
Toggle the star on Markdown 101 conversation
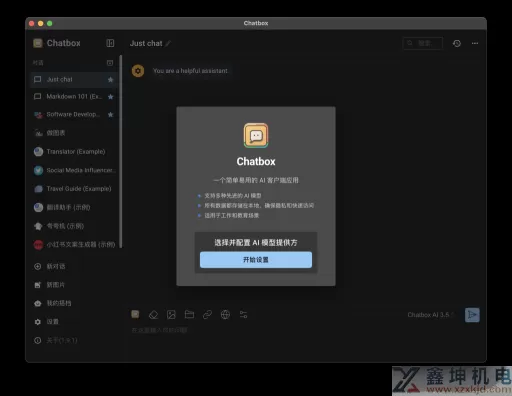tap(111, 97)
